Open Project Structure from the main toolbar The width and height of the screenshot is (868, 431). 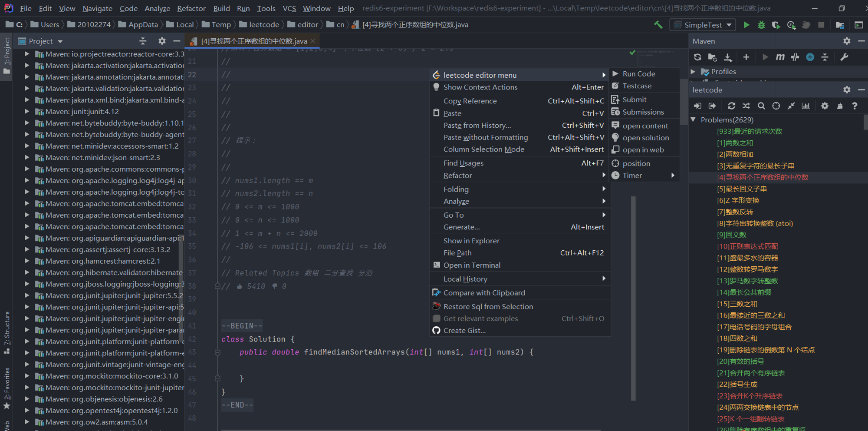coord(840,25)
